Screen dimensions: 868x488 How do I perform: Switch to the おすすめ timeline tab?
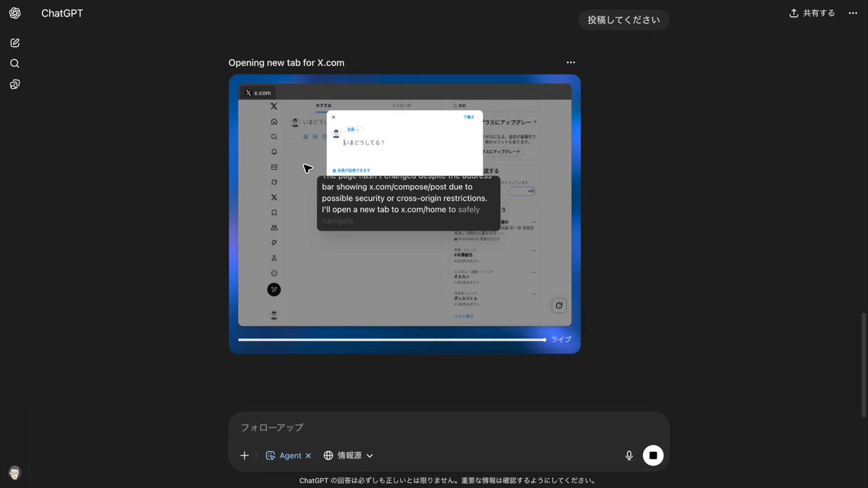coord(323,105)
